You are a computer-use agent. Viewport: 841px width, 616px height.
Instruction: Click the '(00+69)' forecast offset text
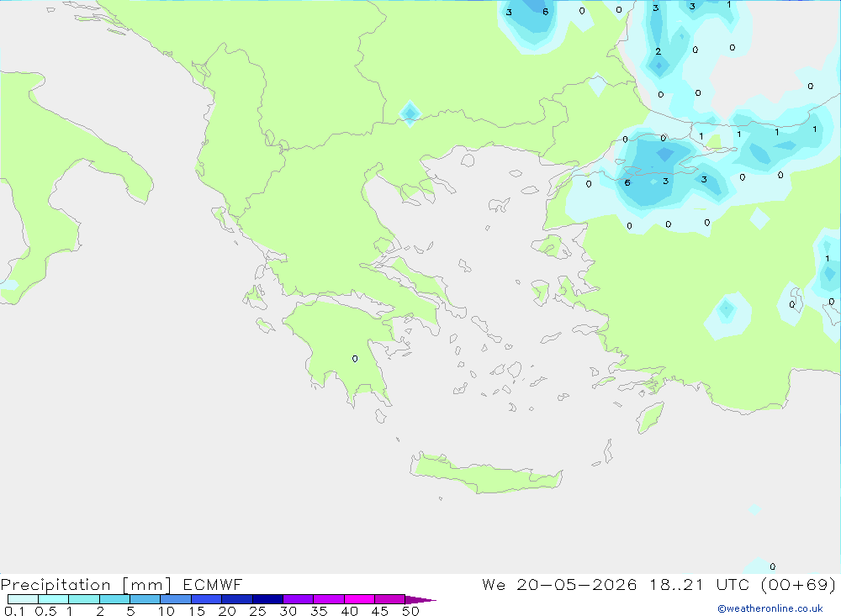point(798,585)
